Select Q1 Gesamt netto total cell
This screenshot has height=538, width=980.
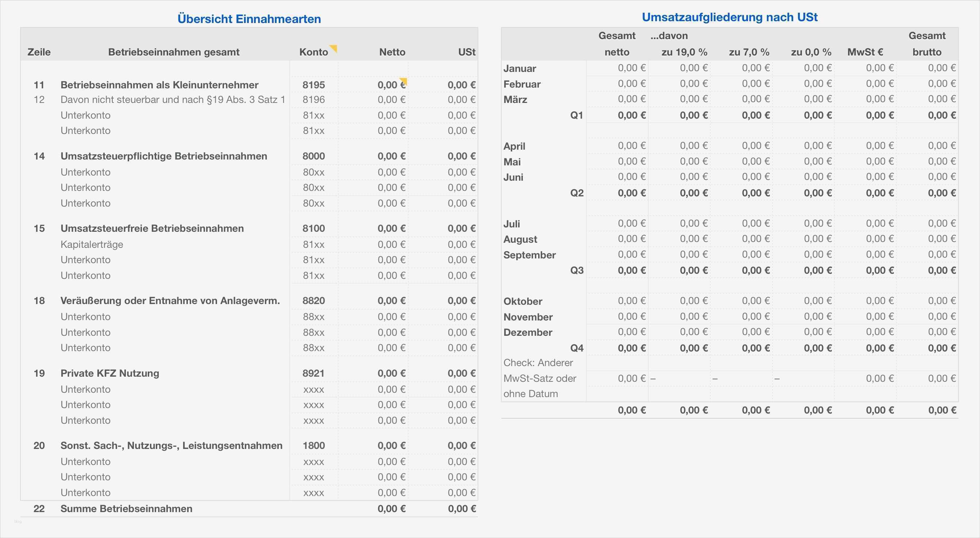[631, 115]
